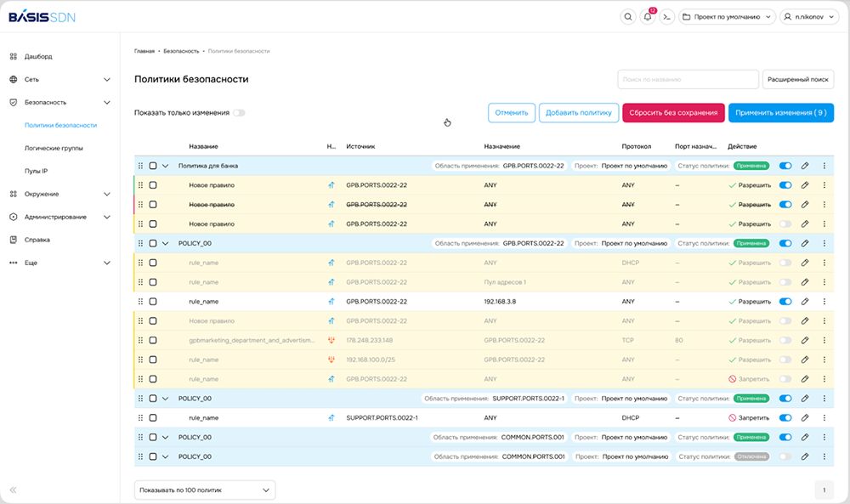Open the search icon in top bar
The width and height of the screenshot is (850, 504).
pos(628,16)
